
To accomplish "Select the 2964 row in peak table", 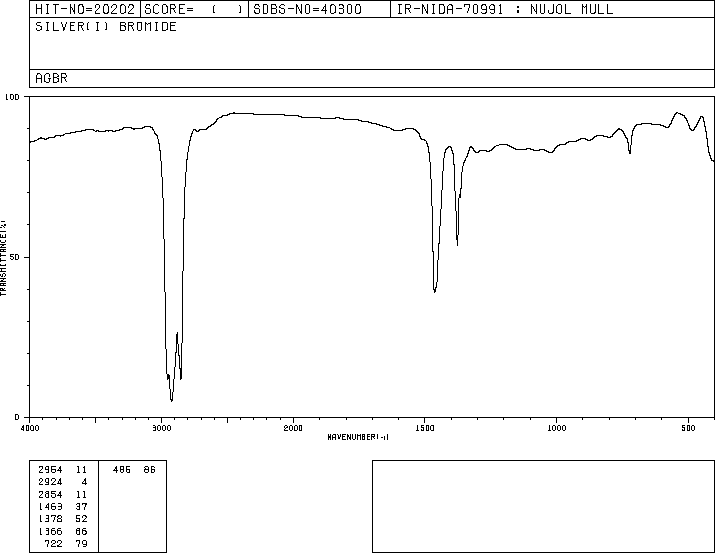I will click(62, 470).
